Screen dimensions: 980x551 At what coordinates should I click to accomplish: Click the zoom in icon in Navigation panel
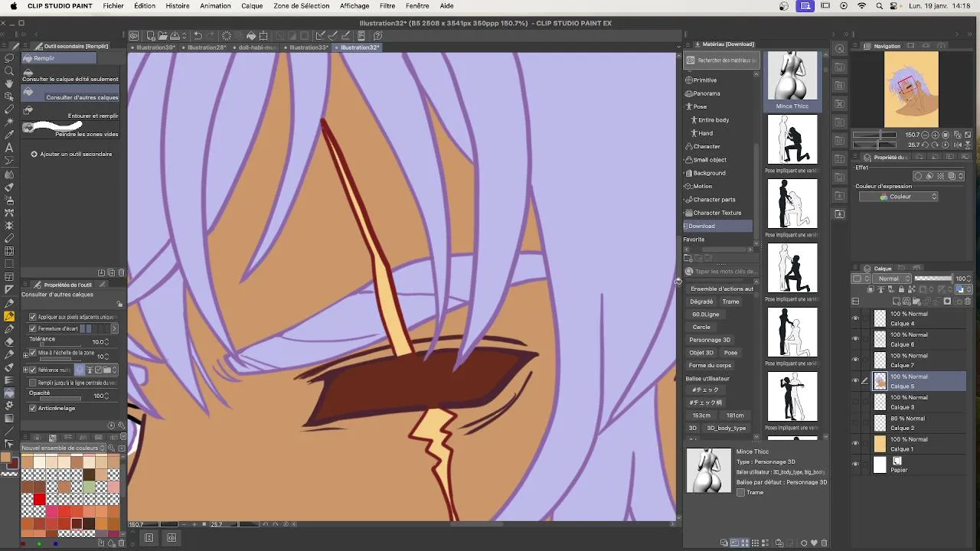936,135
